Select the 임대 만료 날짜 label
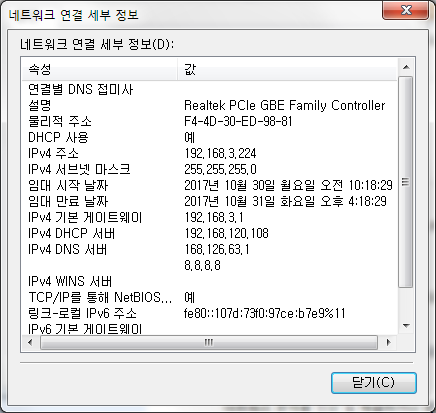The image size is (436, 413). (x=68, y=201)
